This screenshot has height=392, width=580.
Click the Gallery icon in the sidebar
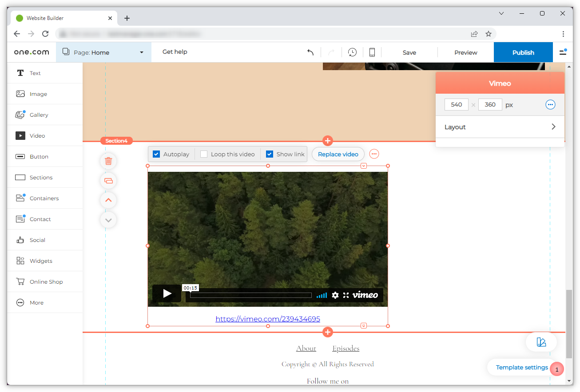coord(20,114)
